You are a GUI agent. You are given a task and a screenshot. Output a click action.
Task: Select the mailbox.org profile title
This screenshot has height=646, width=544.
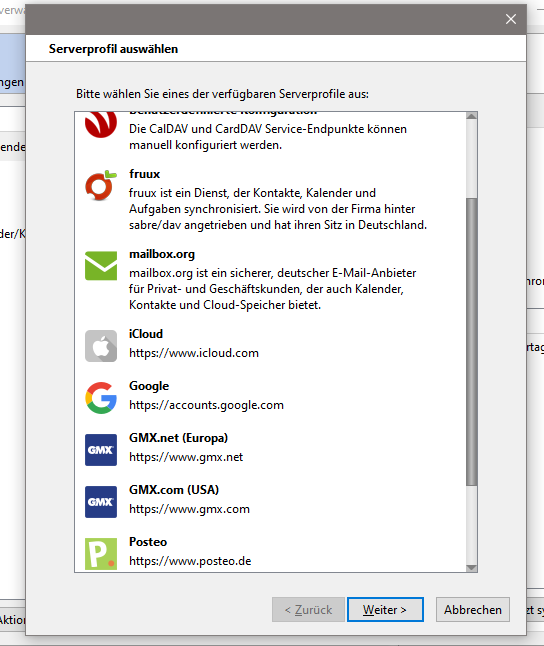162,254
